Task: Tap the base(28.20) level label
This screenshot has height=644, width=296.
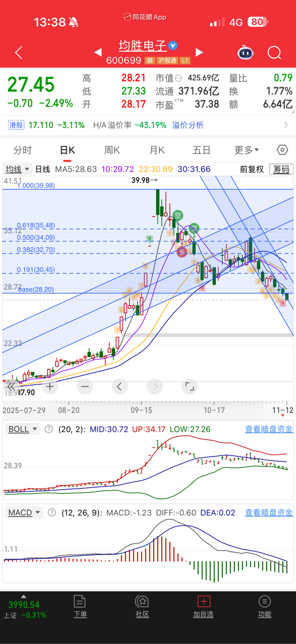Action: pyautogui.click(x=36, y=289)
